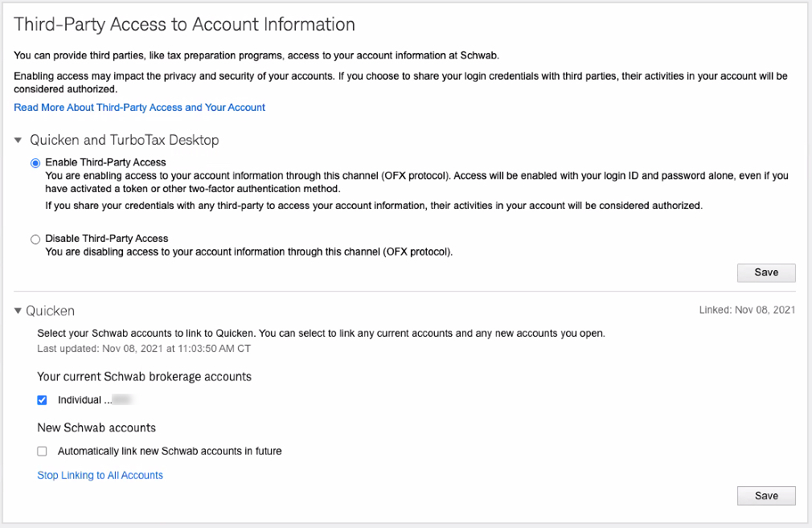This screenshot has width=812, height=528.
Task: Click the 'You are disabling access' description
Action: pyautogui.click(x=249, y=252)
